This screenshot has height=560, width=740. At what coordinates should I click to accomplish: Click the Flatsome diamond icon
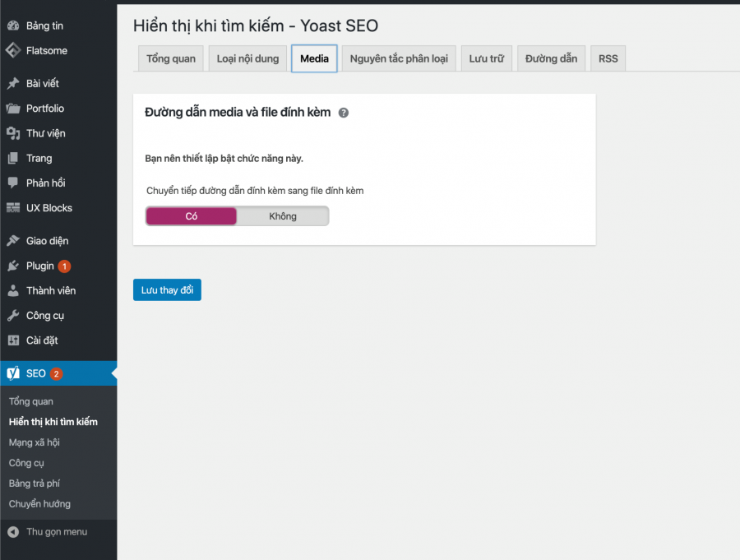[x=13, y=50]
